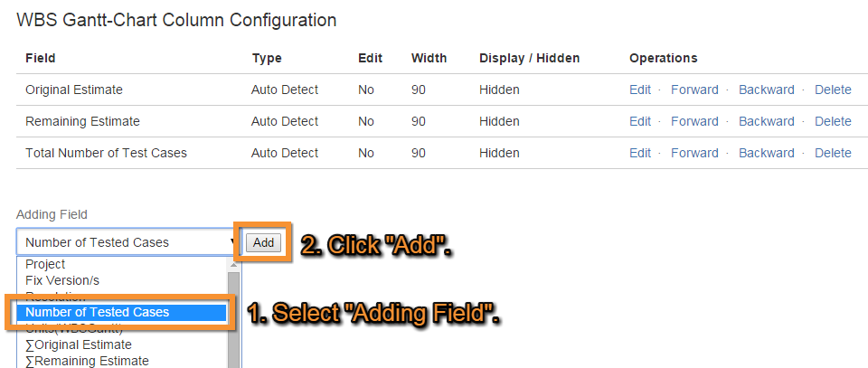This screenshot has height=368, width=868.
Task: Click Forward for Remaining Estimate row
Action: pos(694,121)
